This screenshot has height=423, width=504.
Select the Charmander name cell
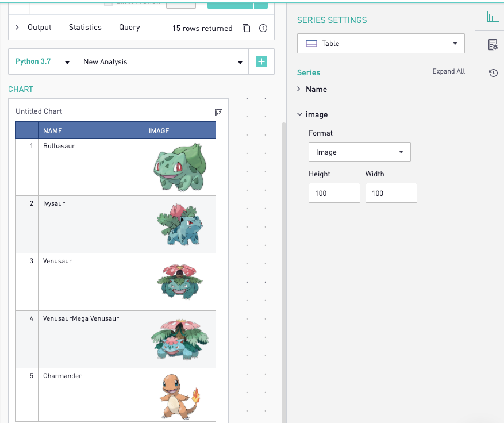[x=91, y=395]
